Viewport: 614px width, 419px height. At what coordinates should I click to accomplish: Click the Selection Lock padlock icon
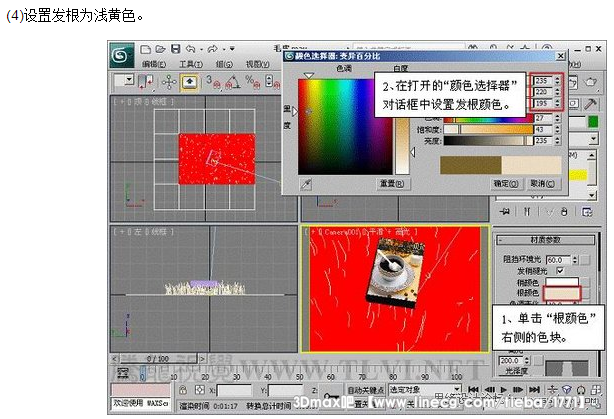pos(183,390)
